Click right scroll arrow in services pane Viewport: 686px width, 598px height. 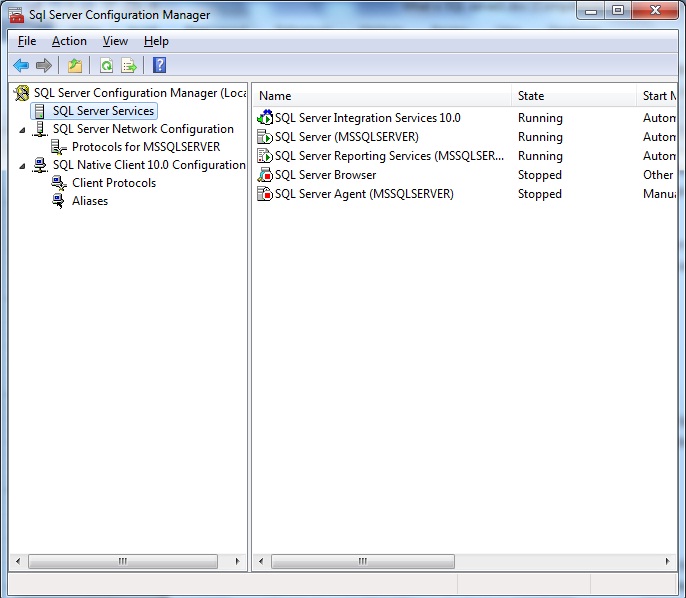point(668,561)
